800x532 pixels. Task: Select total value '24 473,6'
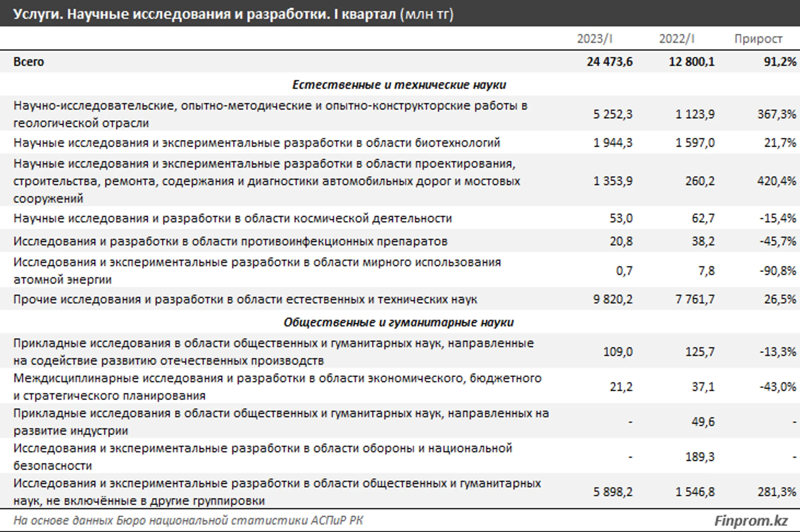(610, 61)
